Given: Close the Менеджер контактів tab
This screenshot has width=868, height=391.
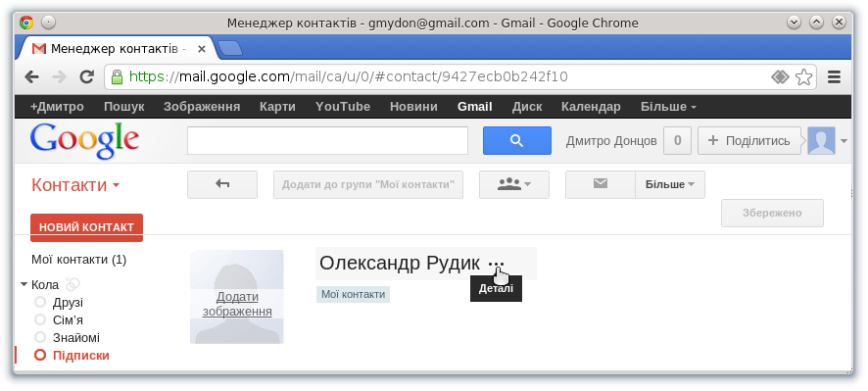Looking at the screenshot, I should click(x=202, y=49).
